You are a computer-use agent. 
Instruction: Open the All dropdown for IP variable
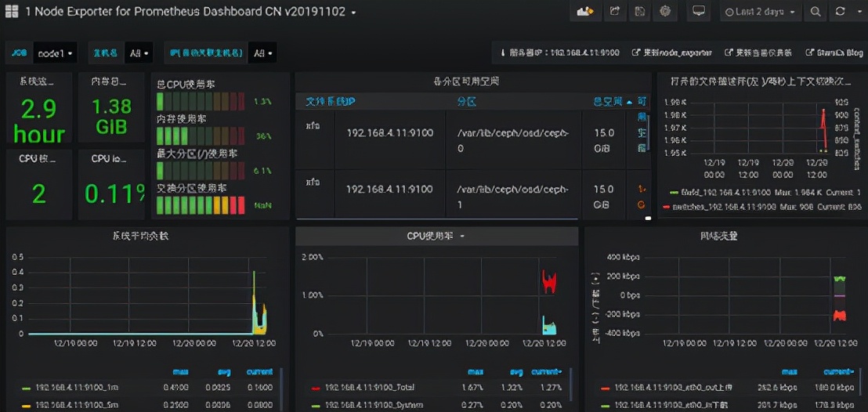point(262,53)
